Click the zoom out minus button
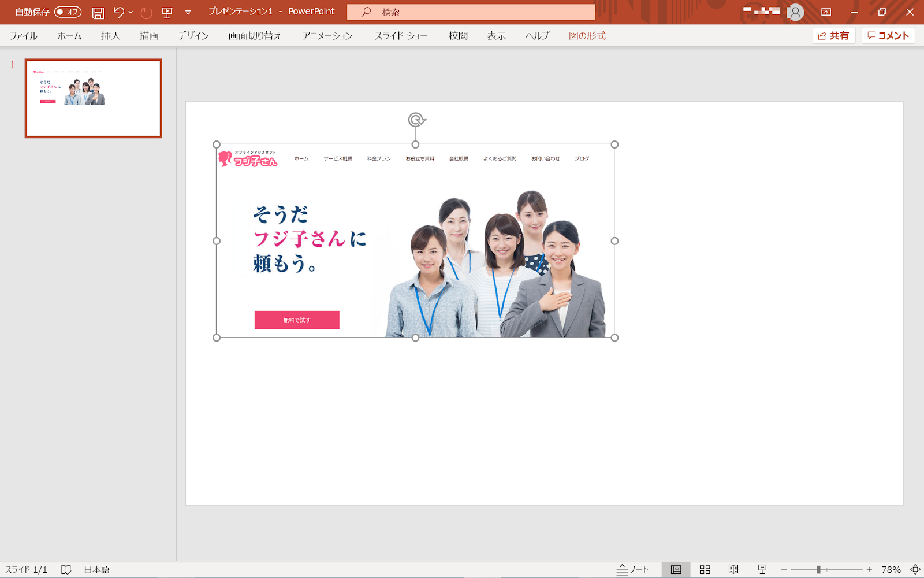924x578 pixels. click(784, 570)
